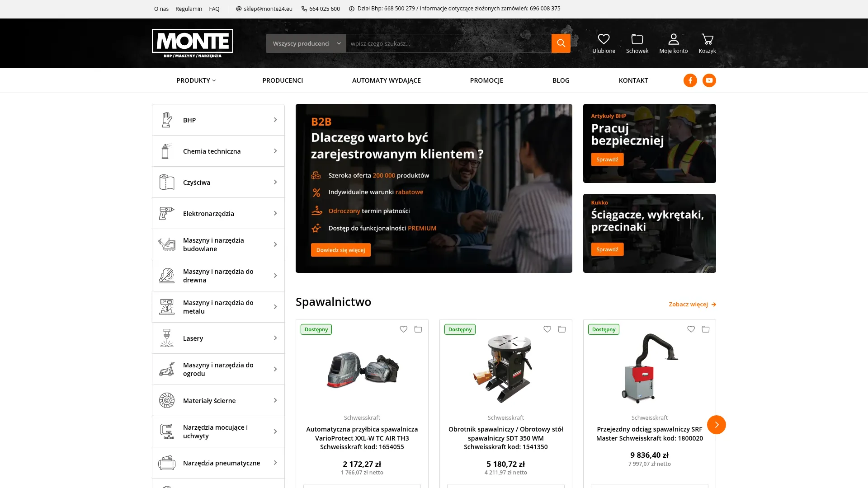
Task: Expand Lasery chevron
Action: [275, 338]
